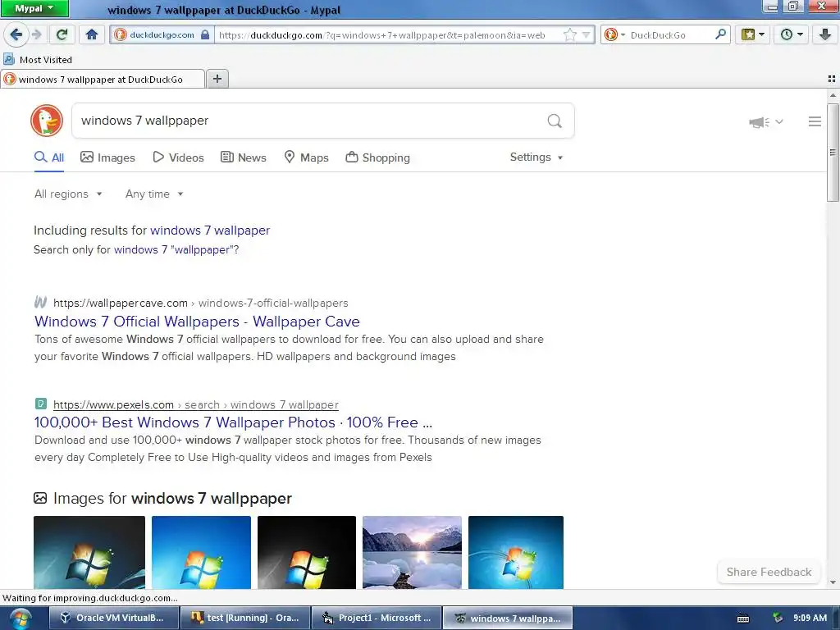Viewport: 840px width, 630px height.
Task: Follow the corrected windows 7 wallpaper link
Action: pos(210,231)
